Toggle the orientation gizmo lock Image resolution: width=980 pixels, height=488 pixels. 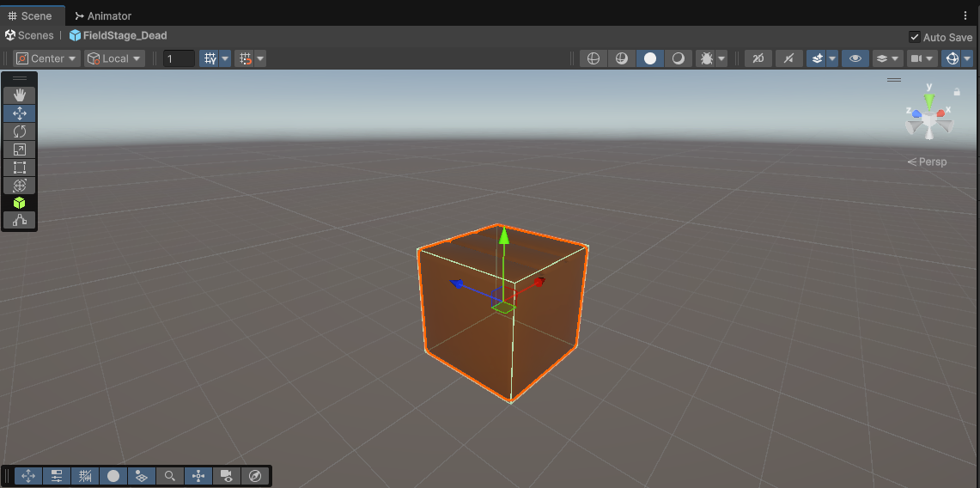[x=957, y=91]
